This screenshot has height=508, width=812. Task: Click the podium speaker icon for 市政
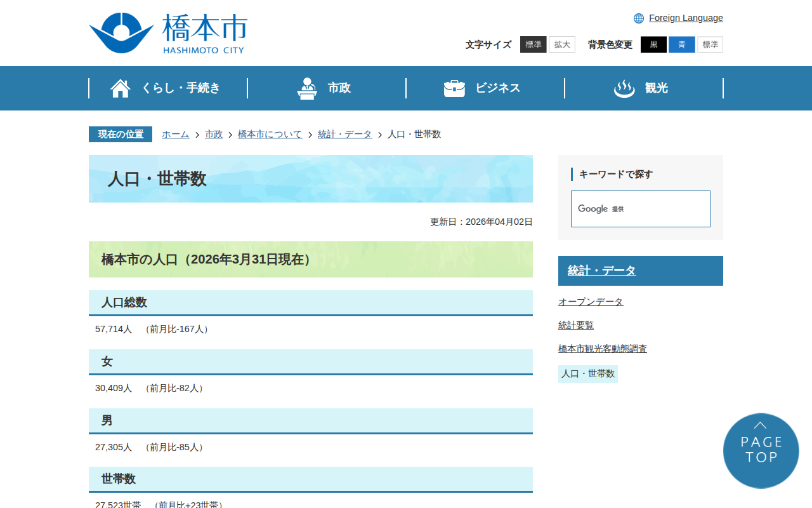click(x=307, y=88)
